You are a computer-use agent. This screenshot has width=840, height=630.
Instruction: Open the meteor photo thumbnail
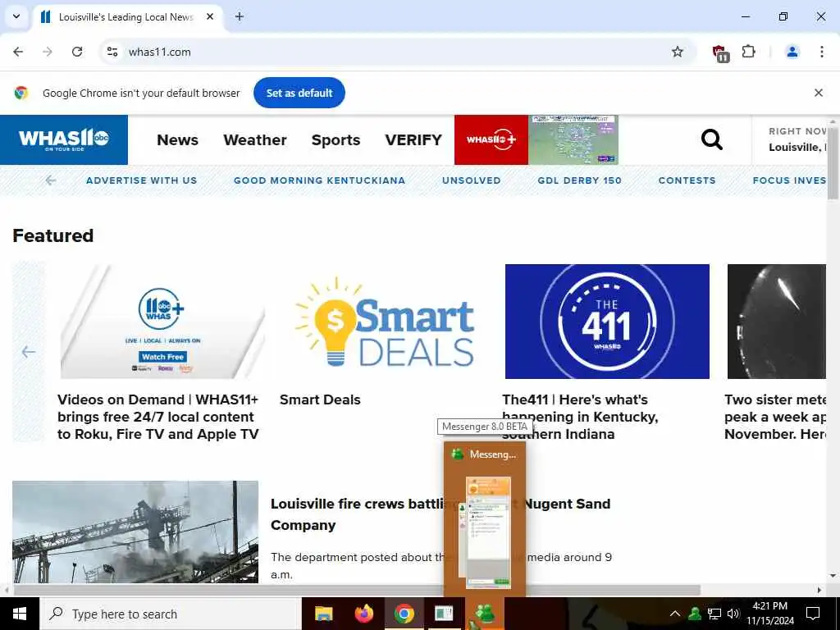click(x=776, y=322)
